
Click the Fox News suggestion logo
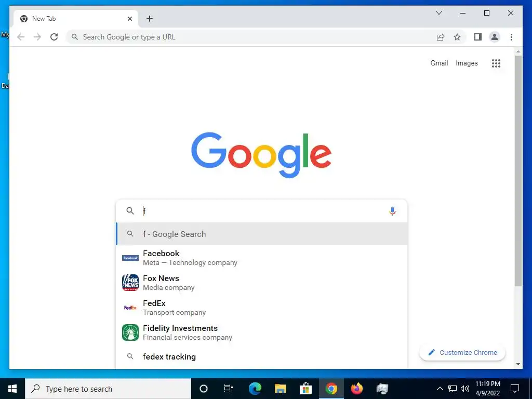tap(130, 283)
